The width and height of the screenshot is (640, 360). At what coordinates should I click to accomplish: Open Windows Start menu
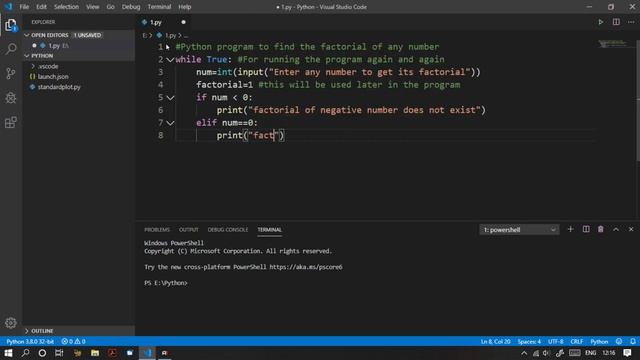tap(8, 353)
